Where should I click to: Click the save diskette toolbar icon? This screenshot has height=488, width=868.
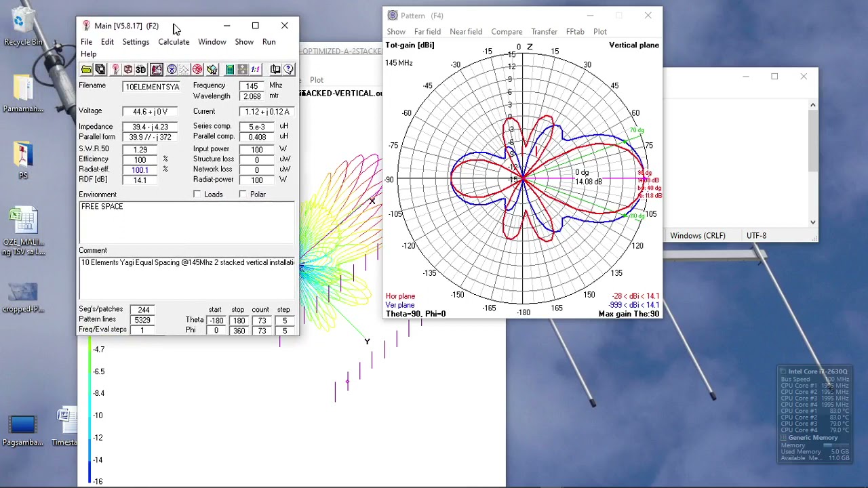click(x=100, y=69)
